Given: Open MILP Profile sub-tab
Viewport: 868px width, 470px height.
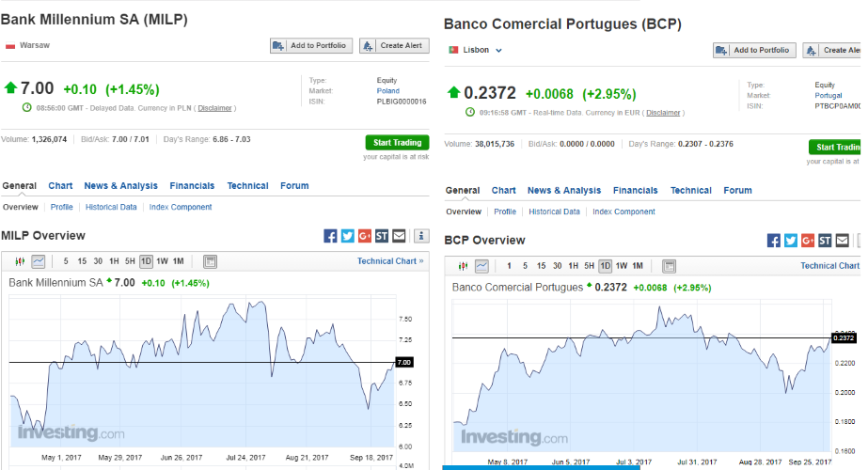Looking at the screenshot, I should tap(61, 207).
